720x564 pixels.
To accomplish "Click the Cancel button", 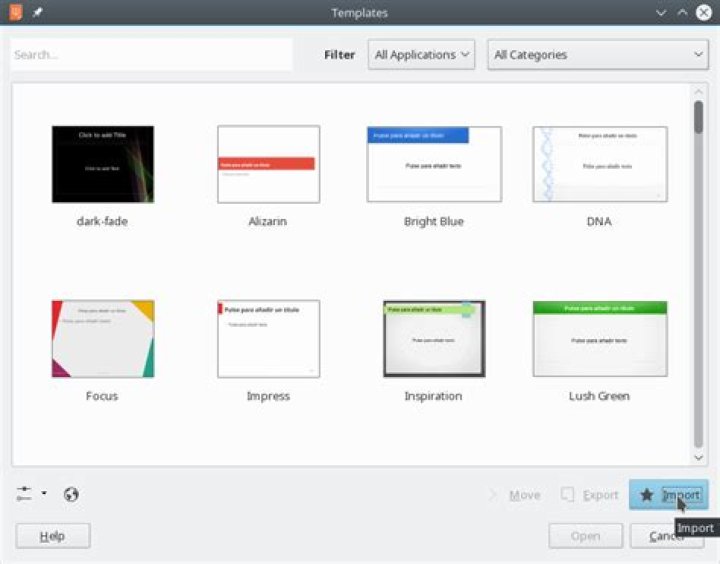I will click(x=667, y=536).
